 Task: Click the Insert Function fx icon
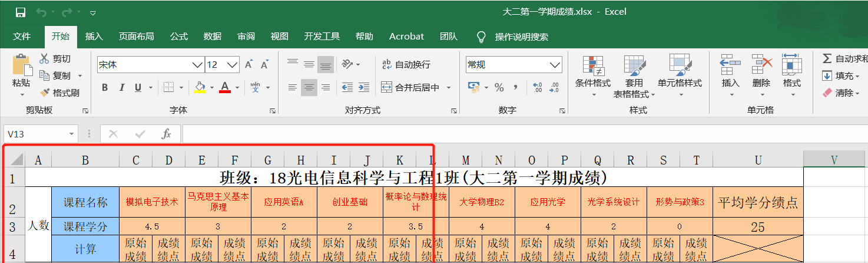pyautogui.click(x=167, y=134)
